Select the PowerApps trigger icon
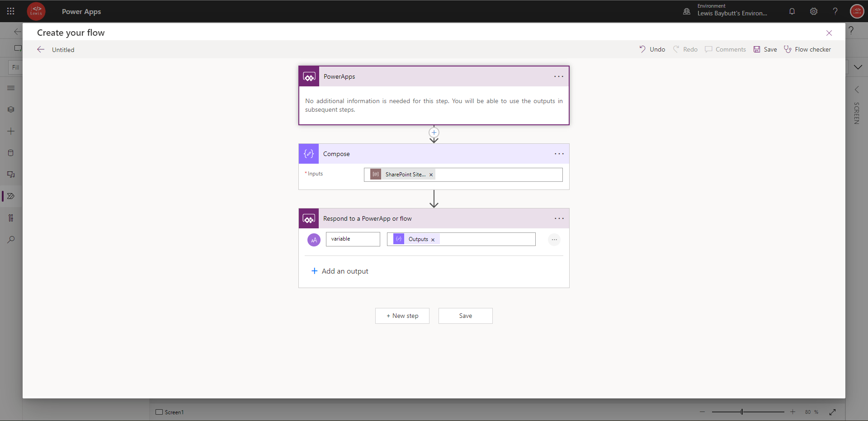 (309, 77)
